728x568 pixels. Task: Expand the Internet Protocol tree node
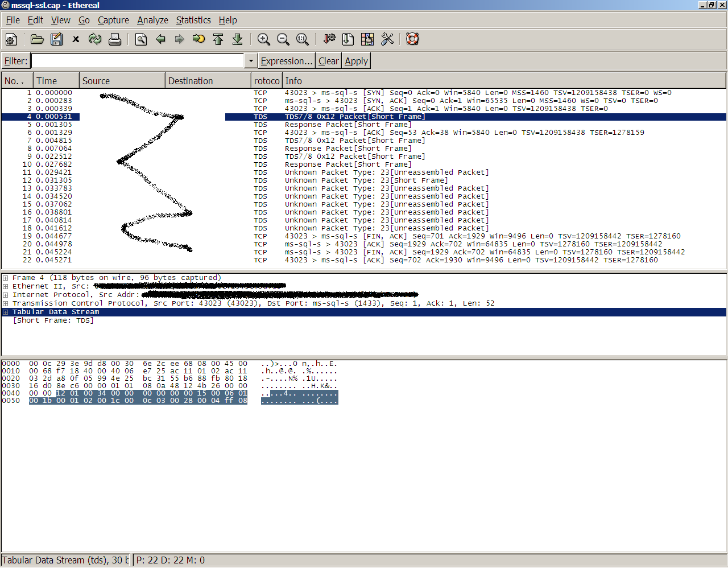tap(5, 295)
